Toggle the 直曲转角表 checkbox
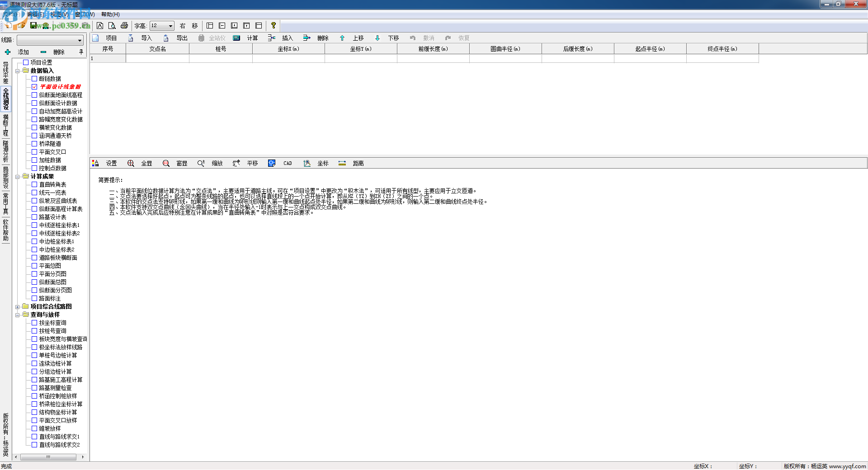This screenshot has width=868, height=470. click(34, 184)
